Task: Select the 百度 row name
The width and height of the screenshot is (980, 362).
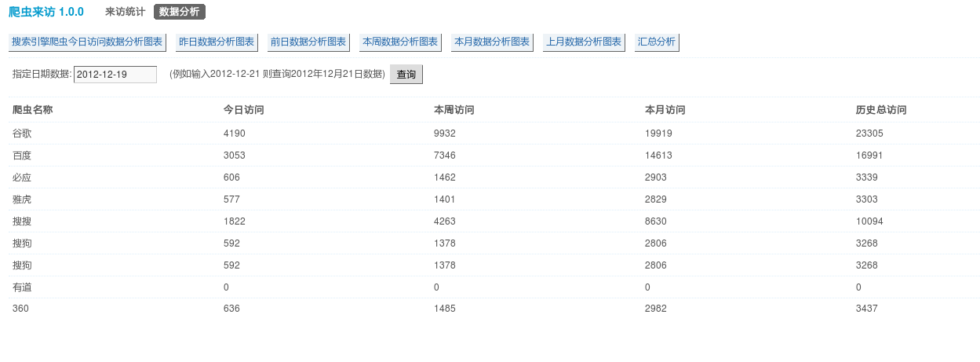Action: click(x=22, y=155)
